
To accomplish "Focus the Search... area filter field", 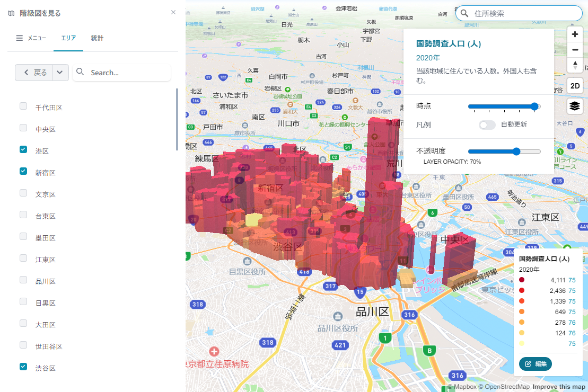I will 122,73.
